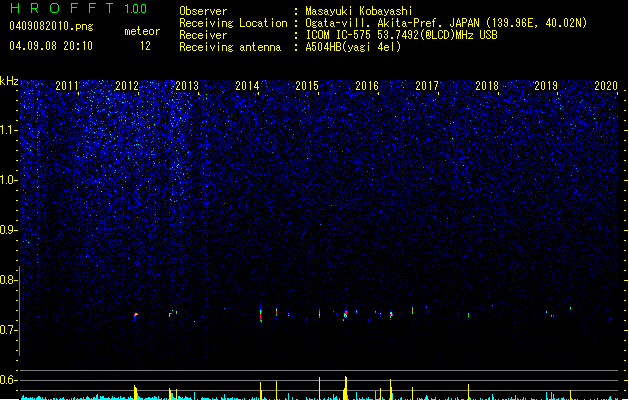
Task: Click the Receiver label
Action: click(x=203, y=35)
